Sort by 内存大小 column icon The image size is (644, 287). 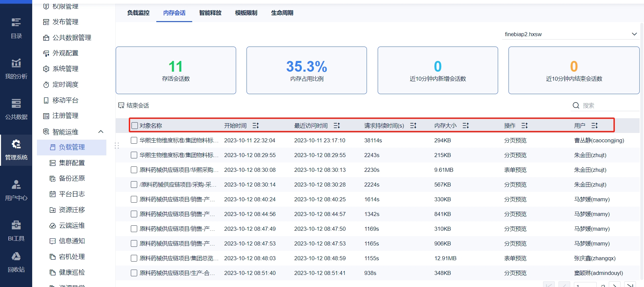coord(466,126)
